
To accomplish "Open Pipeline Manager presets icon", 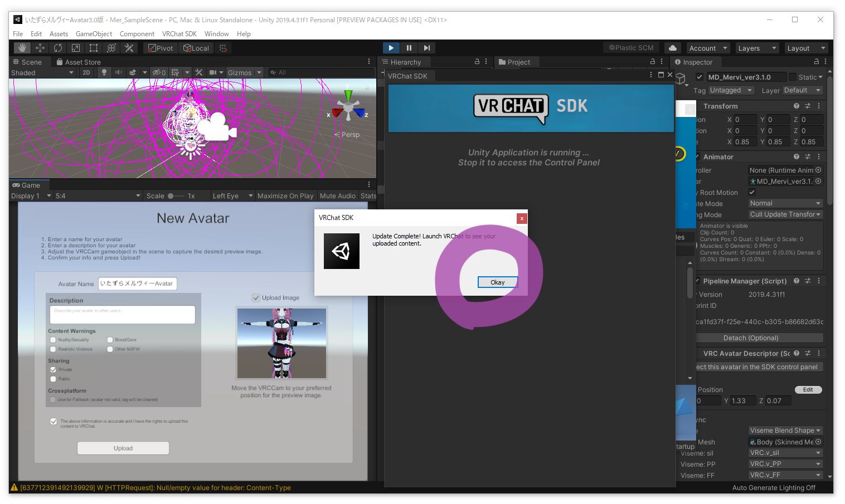I will pyautogui.click(x=808, y=281).
